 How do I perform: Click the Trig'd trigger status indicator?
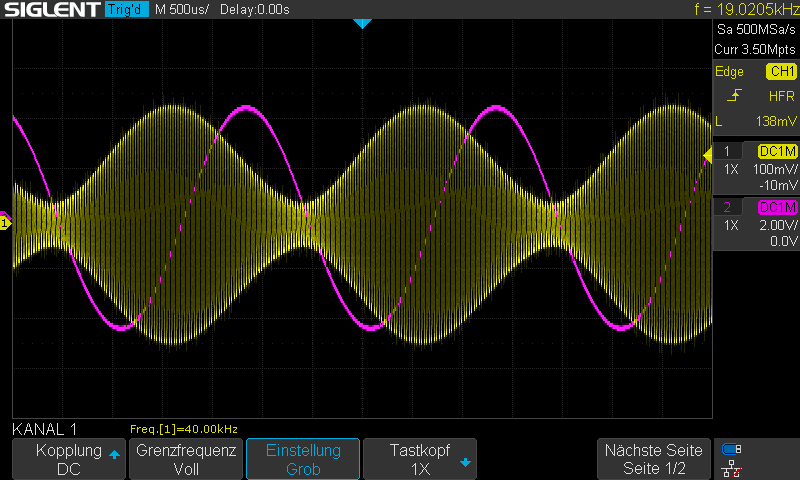(x=126, y=10)
